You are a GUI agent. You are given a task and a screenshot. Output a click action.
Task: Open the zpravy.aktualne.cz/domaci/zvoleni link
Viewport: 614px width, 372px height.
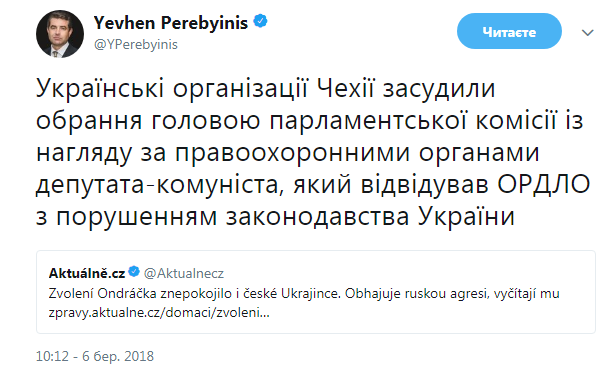[159, 313]
